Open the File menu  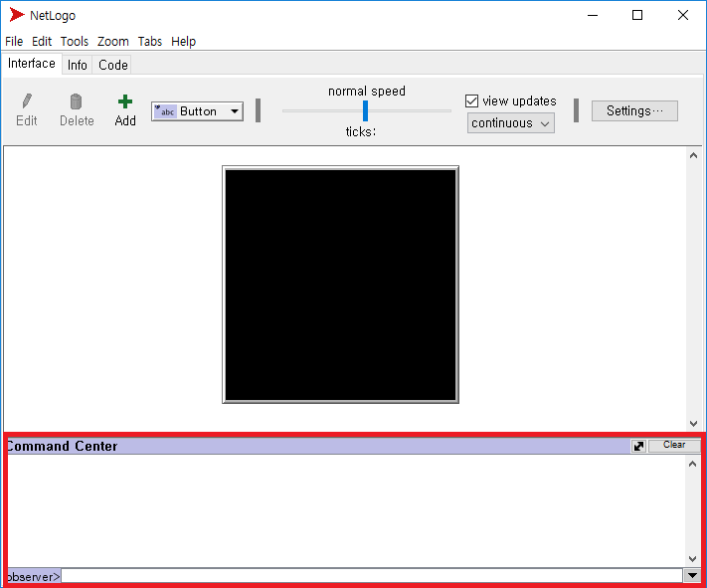(x=14, y=42)
